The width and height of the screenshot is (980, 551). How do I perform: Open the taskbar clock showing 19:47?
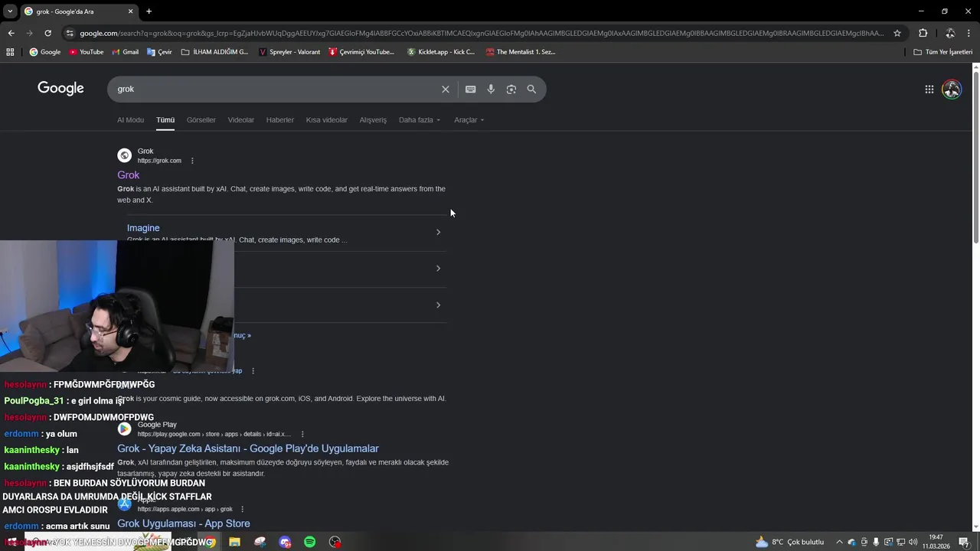[936, 542]
